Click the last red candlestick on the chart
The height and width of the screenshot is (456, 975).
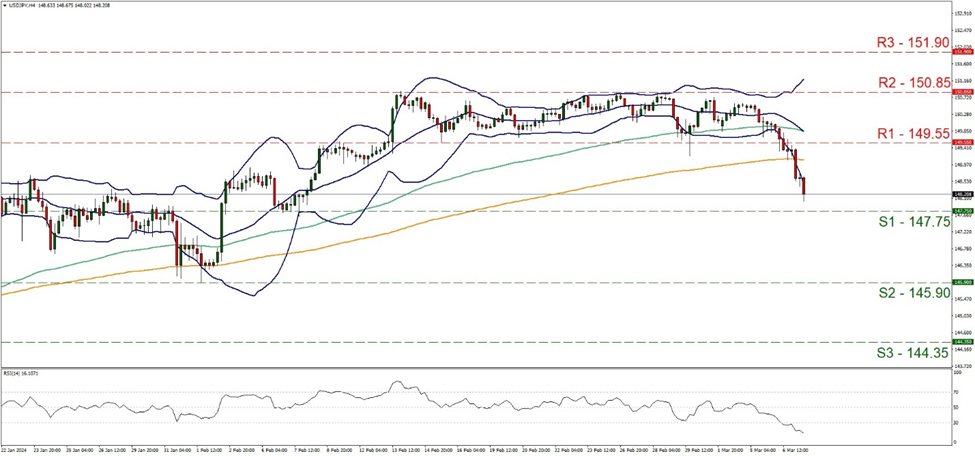tap(804, 186)
